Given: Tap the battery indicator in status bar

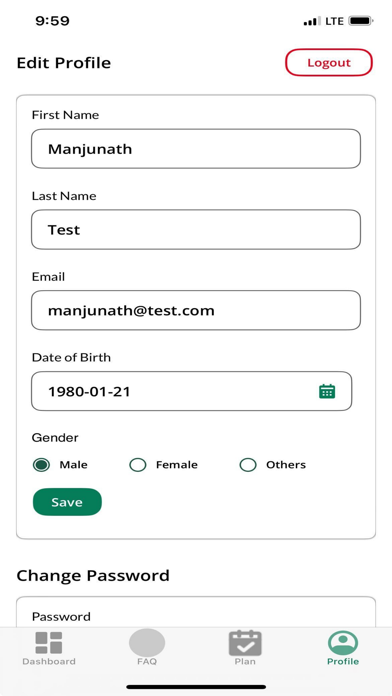Looking at the screenshot, I should (360, 21).
